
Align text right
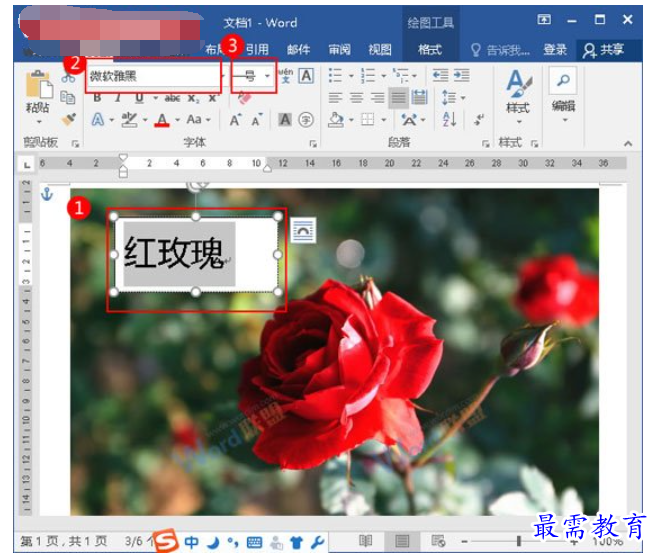click(x=378, y=98)
